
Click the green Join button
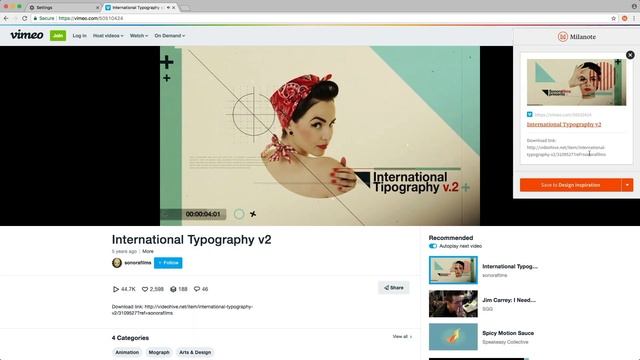(x=58, y=36)
